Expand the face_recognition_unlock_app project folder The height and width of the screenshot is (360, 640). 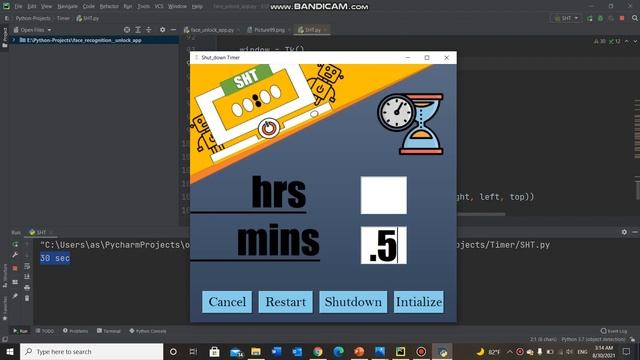[x=13, y=40]
